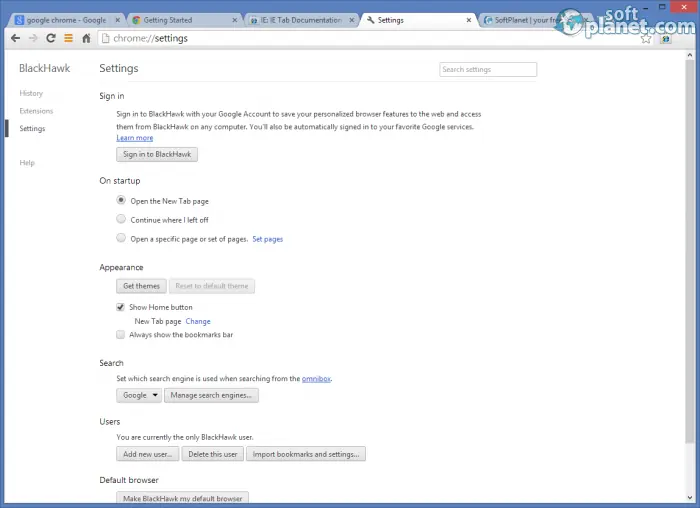Click the scrollbar down arrow
The image size is (700, 508).
[690, 498]
